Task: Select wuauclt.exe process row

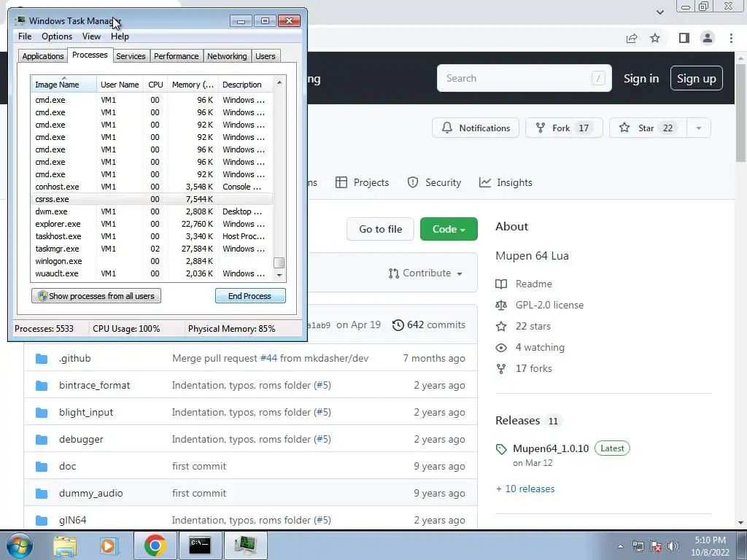Action: tap(152, 273)
